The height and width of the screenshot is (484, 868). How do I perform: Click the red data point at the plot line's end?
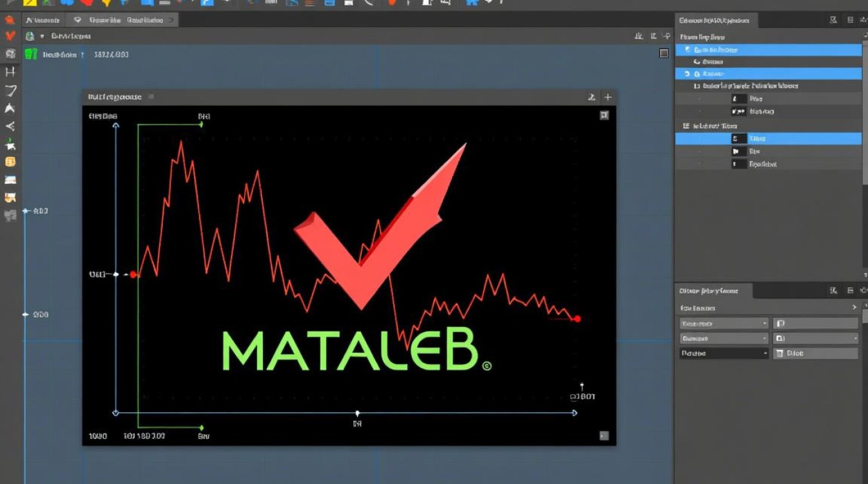577,319
